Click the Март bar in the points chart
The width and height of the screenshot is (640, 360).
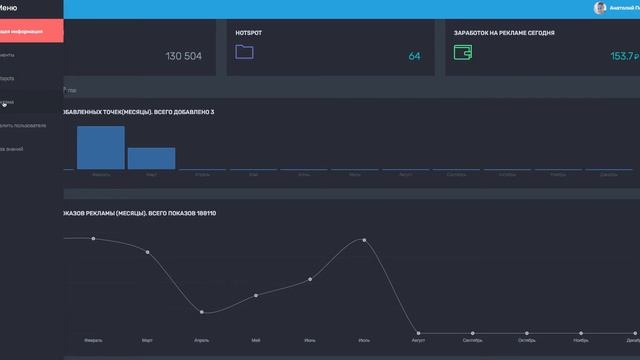click(151, 158)
